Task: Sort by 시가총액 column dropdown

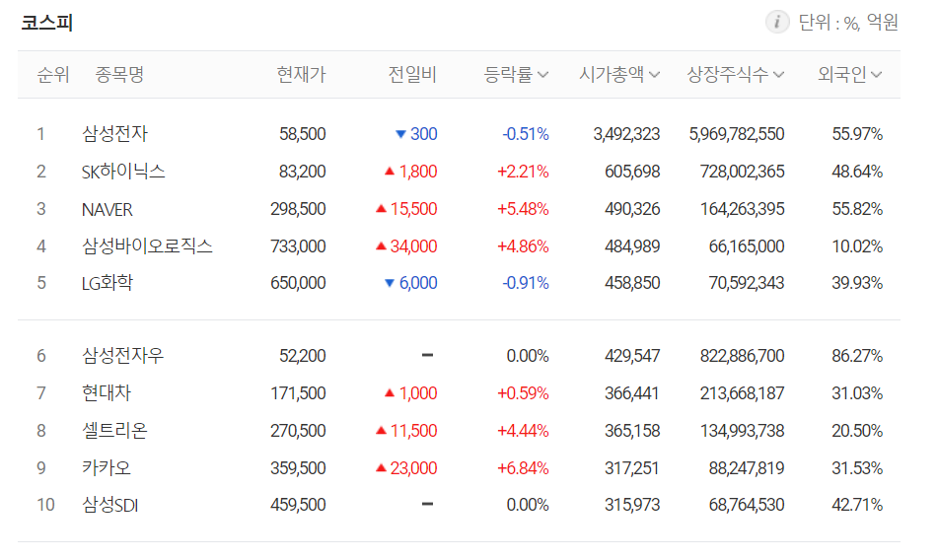Action: [x=619, y=75]
